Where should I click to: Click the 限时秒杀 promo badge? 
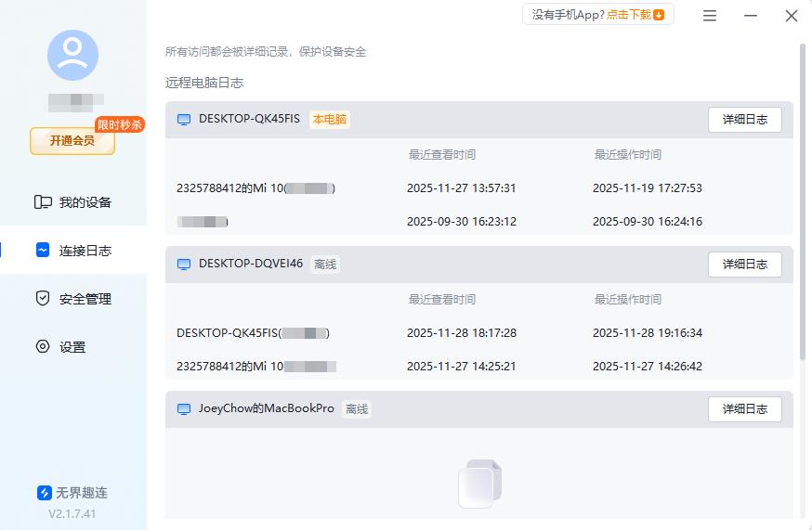point(120,124)
